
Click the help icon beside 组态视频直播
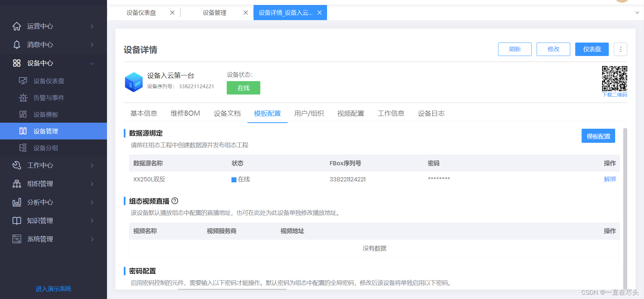[175, 201]
